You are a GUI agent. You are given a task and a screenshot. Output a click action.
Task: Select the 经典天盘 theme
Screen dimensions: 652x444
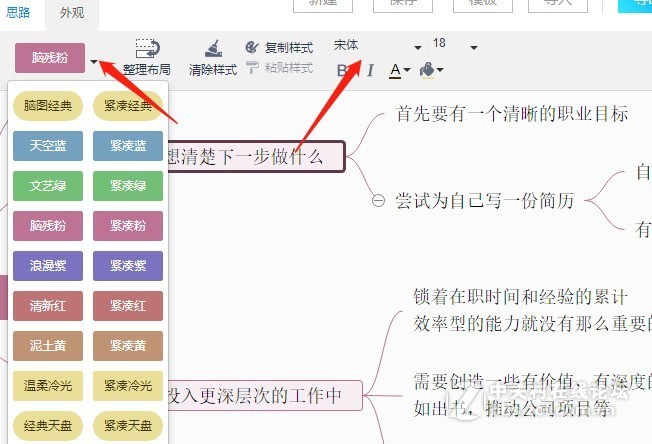click(48, 426)
